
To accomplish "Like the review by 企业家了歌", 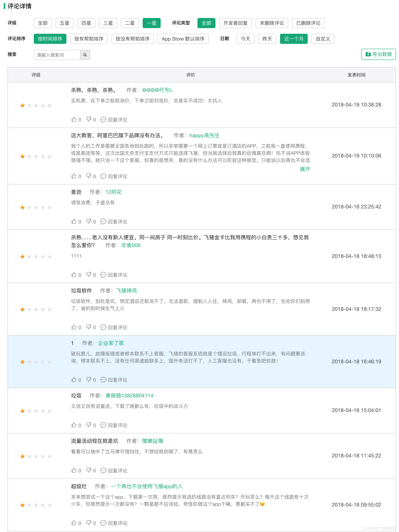I will click(74, 380).
